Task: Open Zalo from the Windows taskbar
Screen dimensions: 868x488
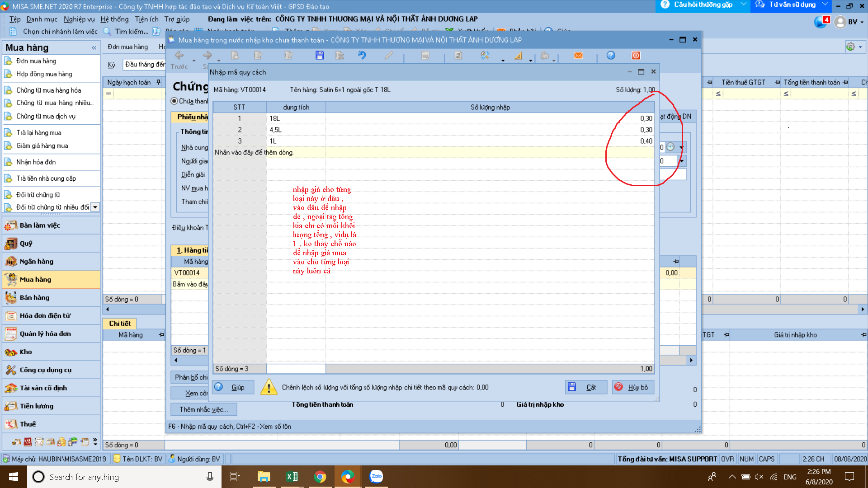Action: point(376,477)
